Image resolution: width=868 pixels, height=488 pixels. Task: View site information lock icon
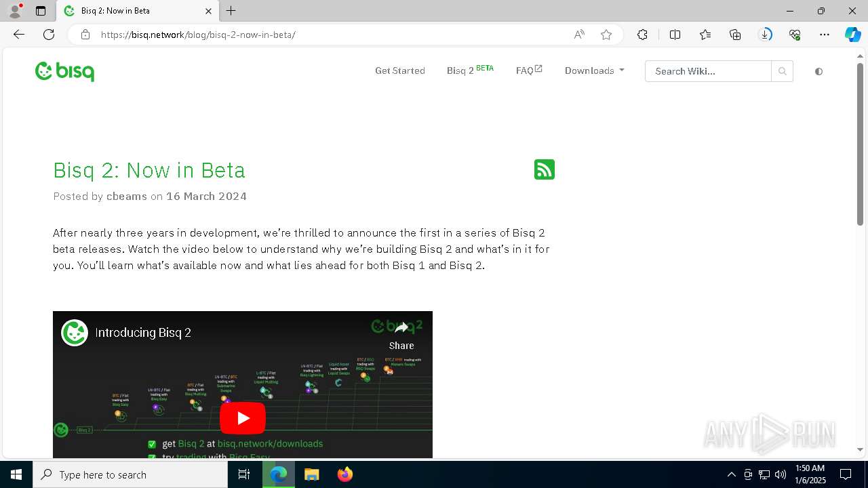[85, 35]
